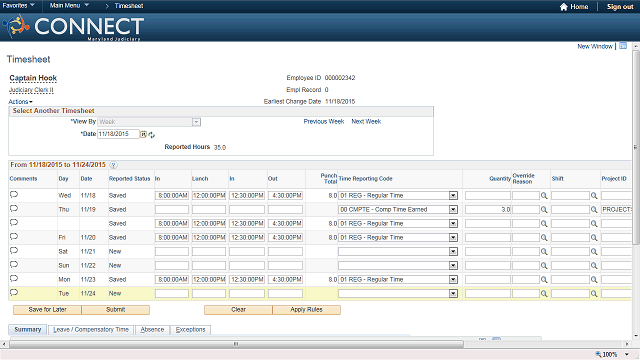Expand Time Reporting Code dropdown for Sat 11/21
Screen dimensions: 640x360
pos(453,252)
